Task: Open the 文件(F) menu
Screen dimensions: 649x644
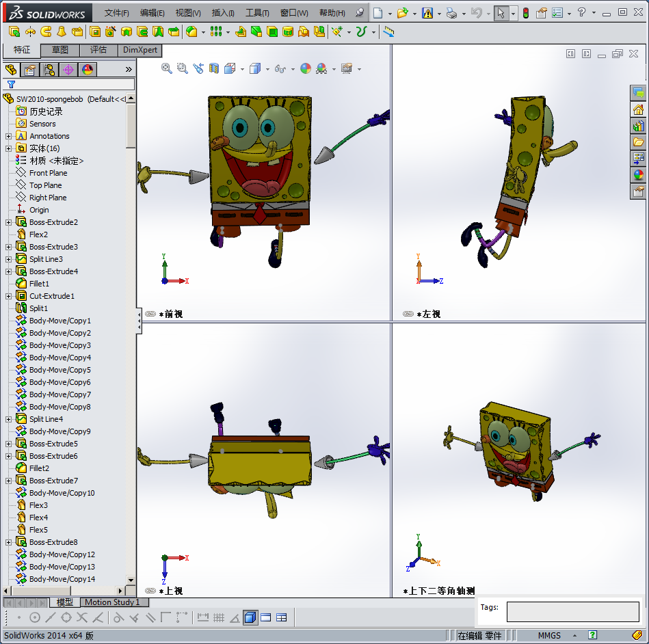Action: click(117, 13)
